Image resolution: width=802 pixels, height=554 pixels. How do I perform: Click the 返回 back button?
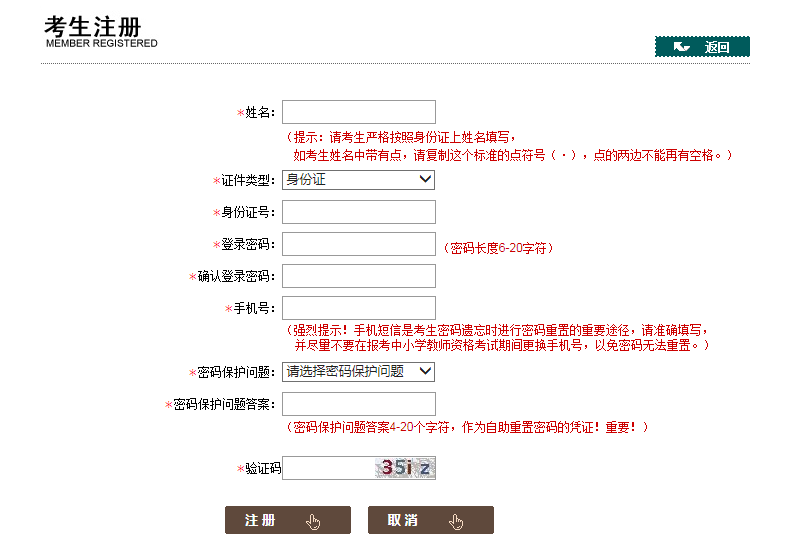(x=702, y=47)
